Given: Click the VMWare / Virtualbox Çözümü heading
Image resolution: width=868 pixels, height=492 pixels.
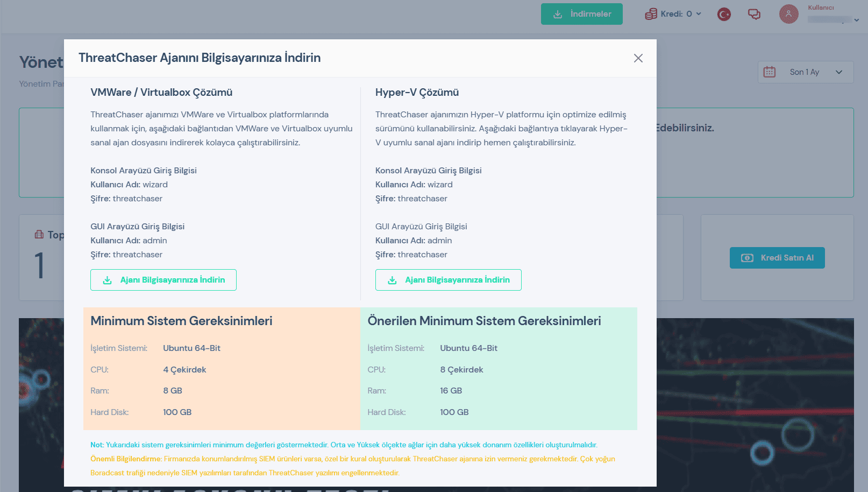Looking at the screenshot, I should coord(161,93).
